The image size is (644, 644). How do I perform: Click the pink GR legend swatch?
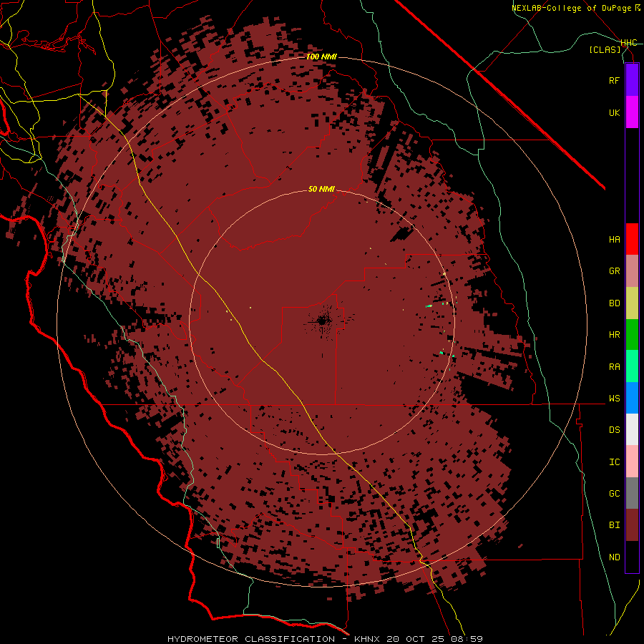coord(632,271)
